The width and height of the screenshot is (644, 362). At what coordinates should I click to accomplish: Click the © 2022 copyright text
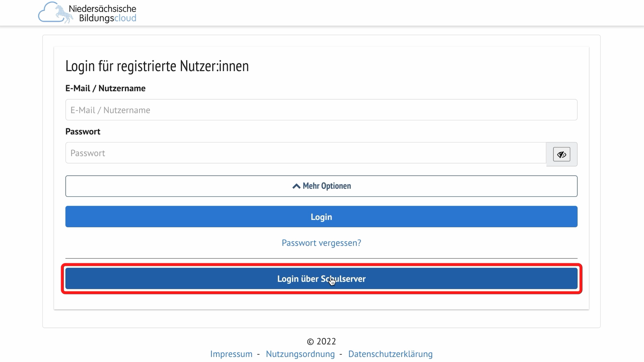pyautogui.click(x=321, y=342)
